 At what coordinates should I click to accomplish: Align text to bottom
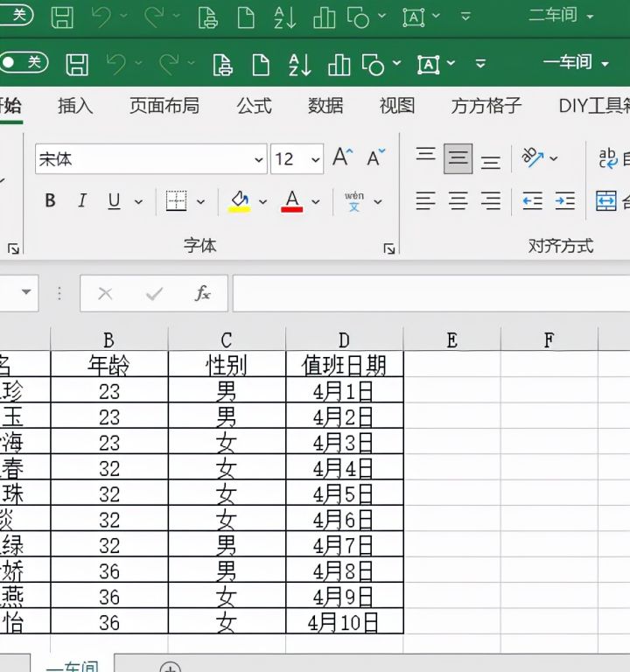pyautogui.click(x=490, y=162)
